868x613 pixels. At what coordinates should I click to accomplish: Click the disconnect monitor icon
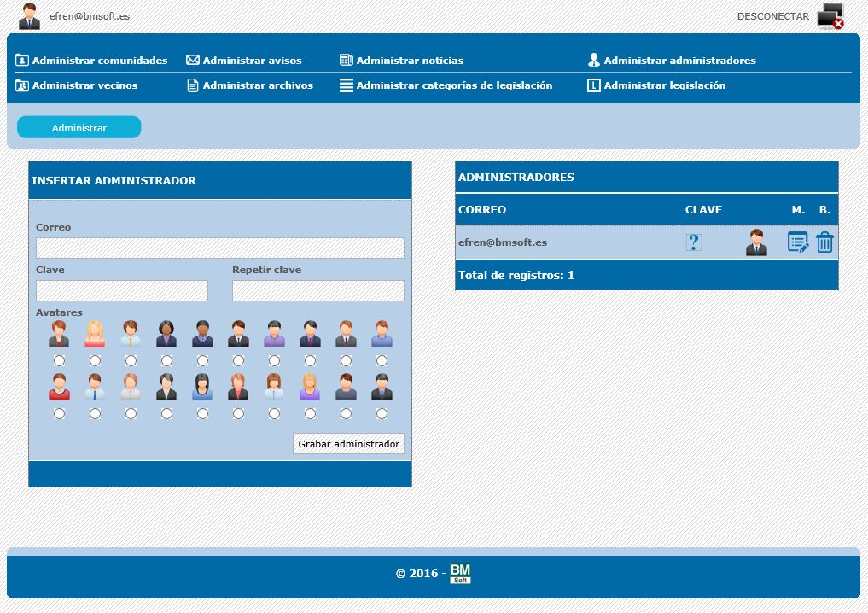pos(830,16)
